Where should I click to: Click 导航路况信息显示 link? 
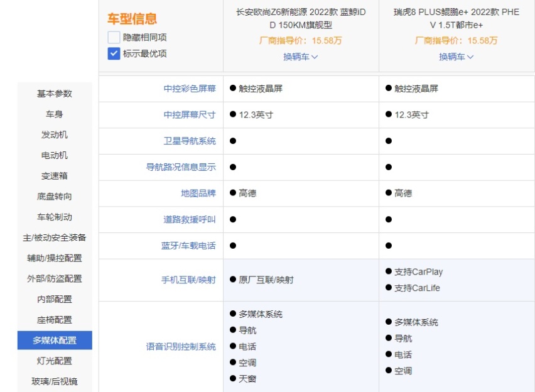tap(181, 167)
